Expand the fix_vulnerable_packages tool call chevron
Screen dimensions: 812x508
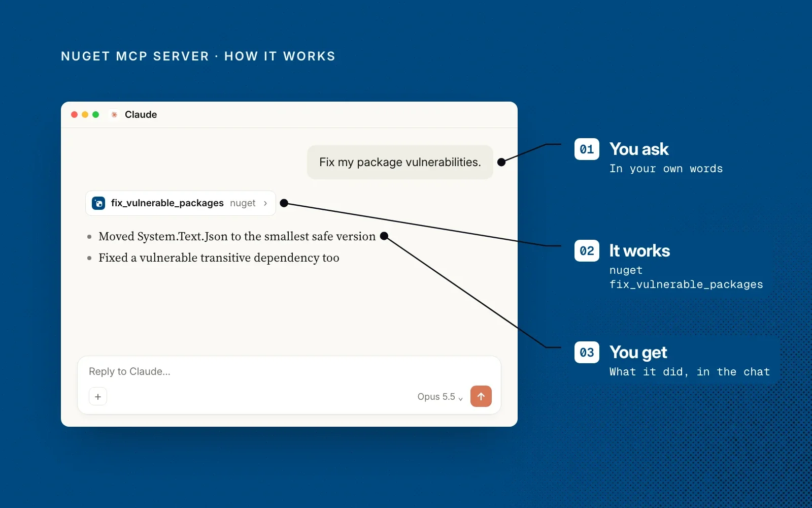pos(265,203)
